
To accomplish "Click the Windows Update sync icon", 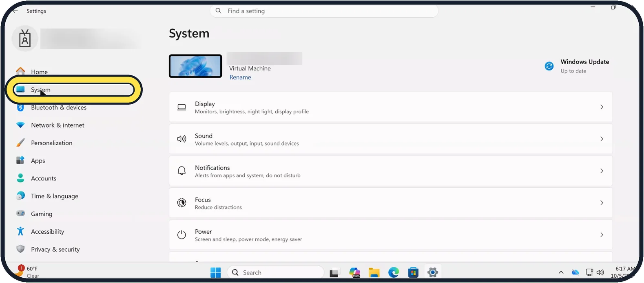I will (549, 66).
